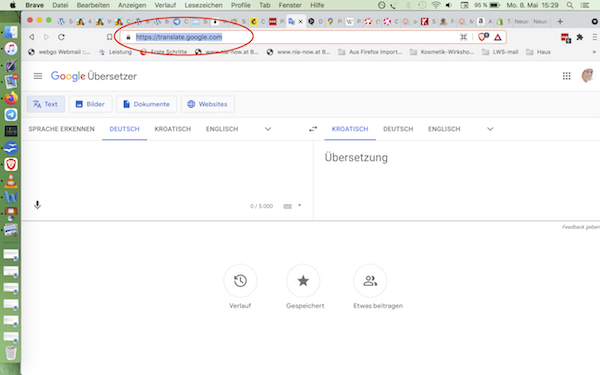Viewport: 600px width, 375px height.
Task: Click the lock icon in address bar
Action: click(x=128, y=37)
